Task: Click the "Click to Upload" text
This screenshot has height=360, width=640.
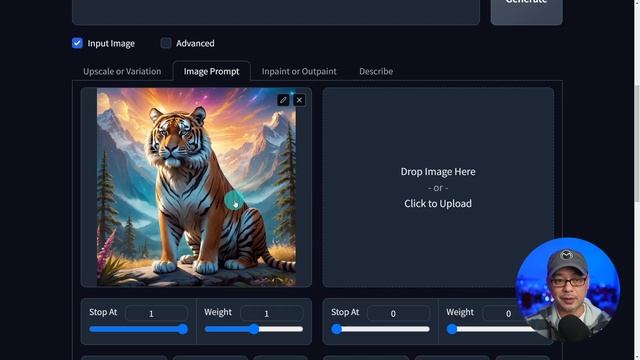Action: pos(438,203)
